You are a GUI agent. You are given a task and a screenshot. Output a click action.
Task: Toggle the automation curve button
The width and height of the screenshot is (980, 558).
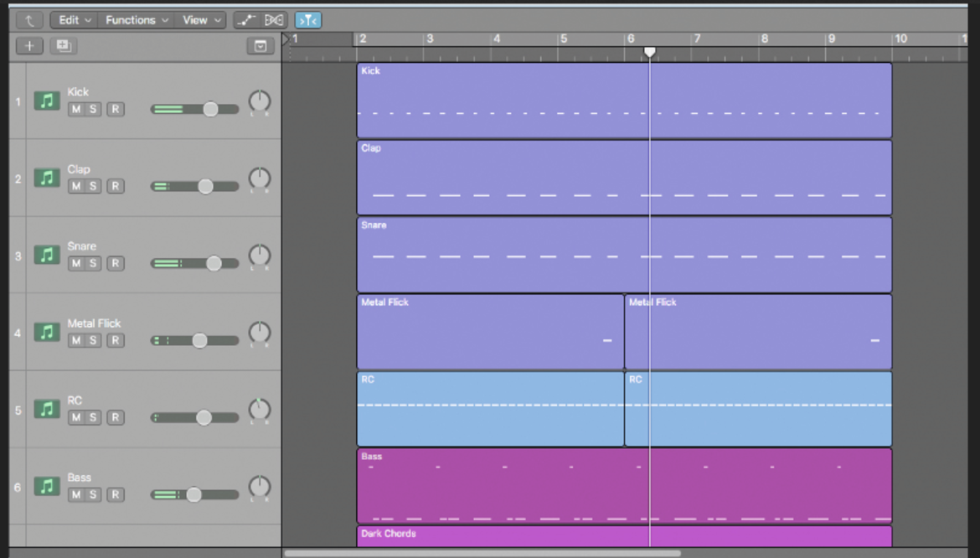click(247, 20)
